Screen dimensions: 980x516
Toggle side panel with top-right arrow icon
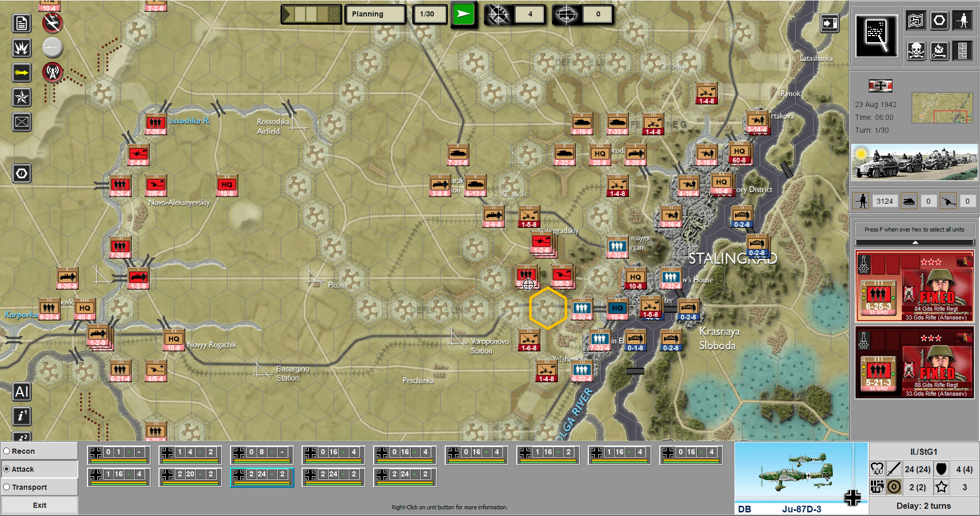pyautogui.click(x=829, y=23)
